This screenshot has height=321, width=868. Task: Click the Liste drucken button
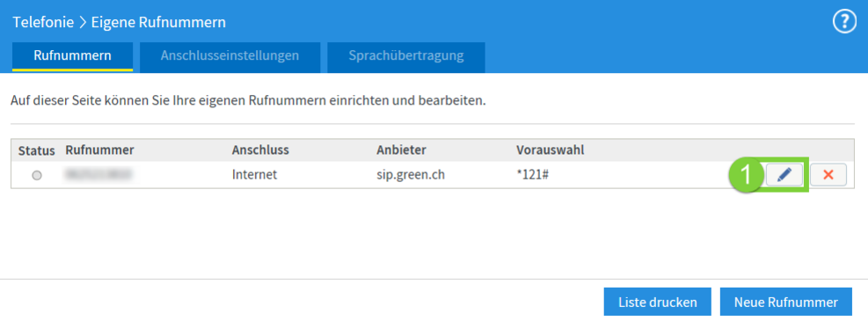click(657, 303)
